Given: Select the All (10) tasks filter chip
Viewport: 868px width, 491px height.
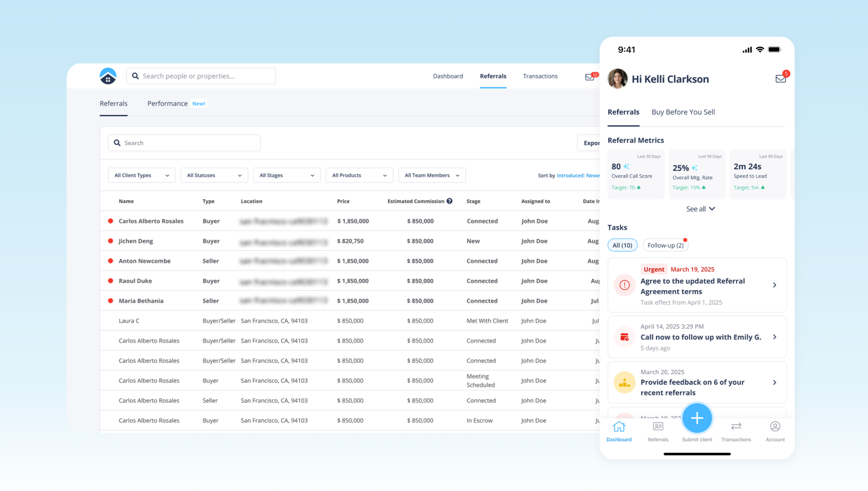Looking at the screenshot, I should pyautogui.click(x=622, y=245).
